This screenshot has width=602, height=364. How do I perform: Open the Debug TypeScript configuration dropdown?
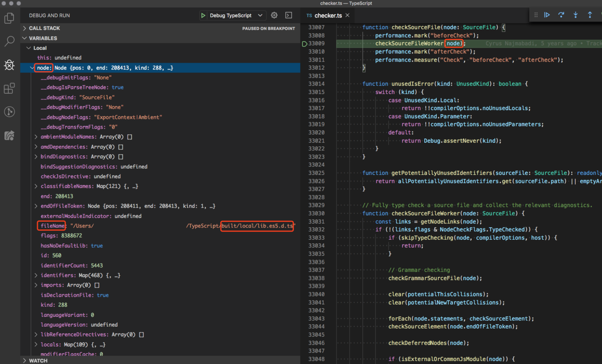260,15
